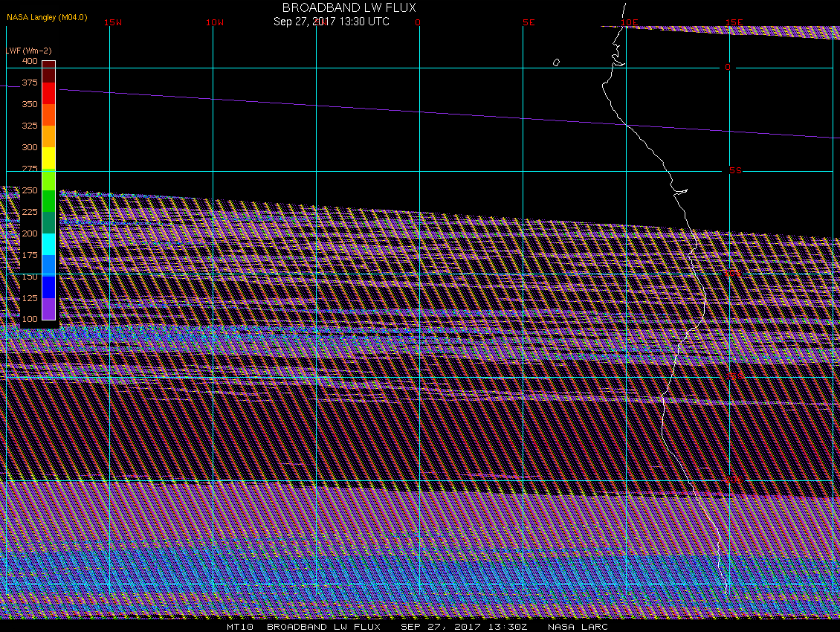Click the 275 value on the legend

30,169
